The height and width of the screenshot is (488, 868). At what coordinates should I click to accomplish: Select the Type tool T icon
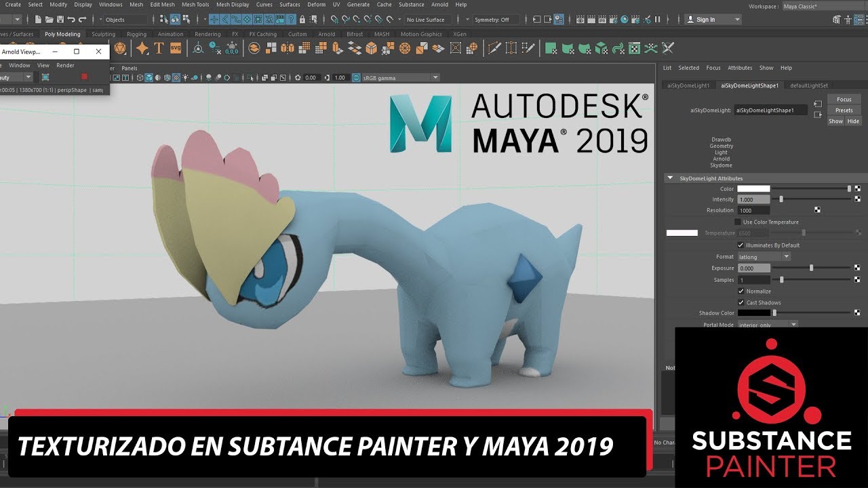pyautogui.click(x=159, y=48)
